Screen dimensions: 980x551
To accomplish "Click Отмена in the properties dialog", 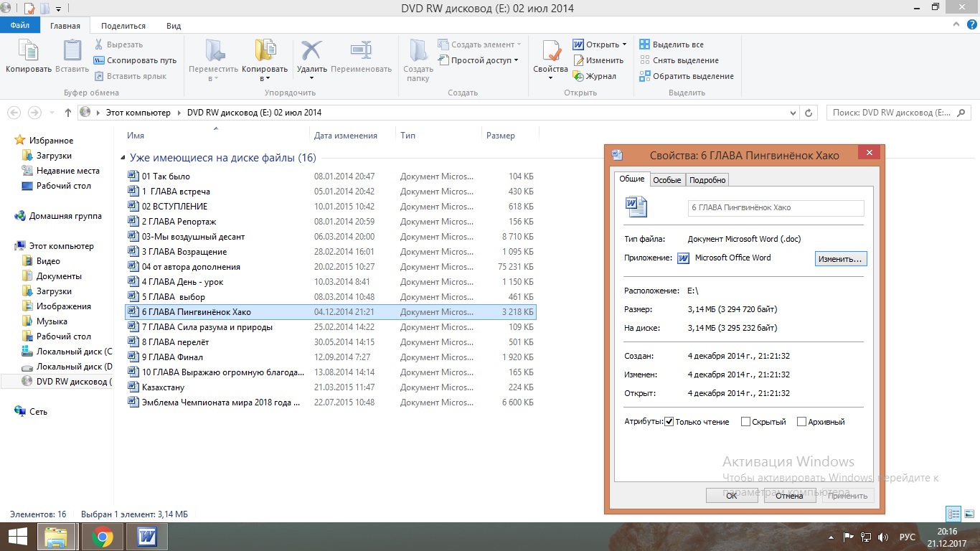I will [790, 496].
